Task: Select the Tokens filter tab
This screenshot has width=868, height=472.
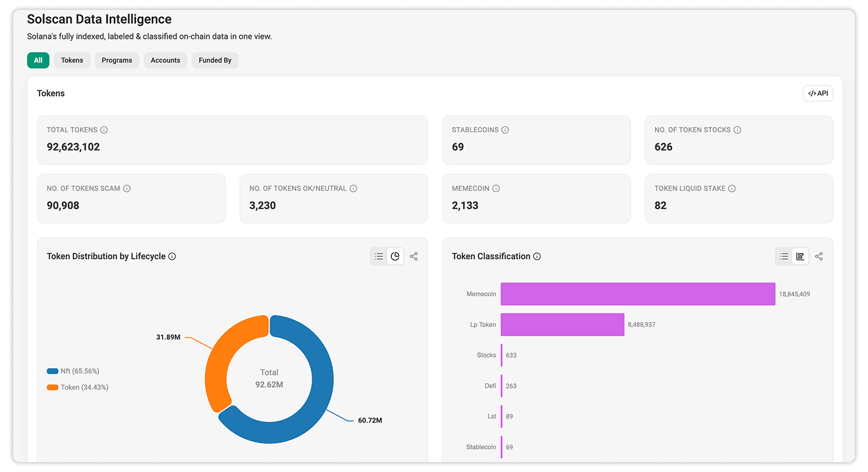Action: 72,60
